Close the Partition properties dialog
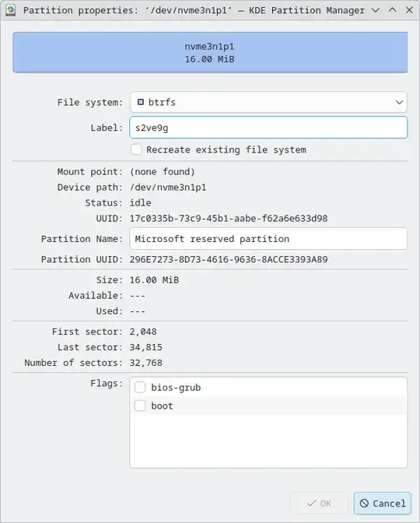Screen dimensions: 420x523 click(409, 10)
